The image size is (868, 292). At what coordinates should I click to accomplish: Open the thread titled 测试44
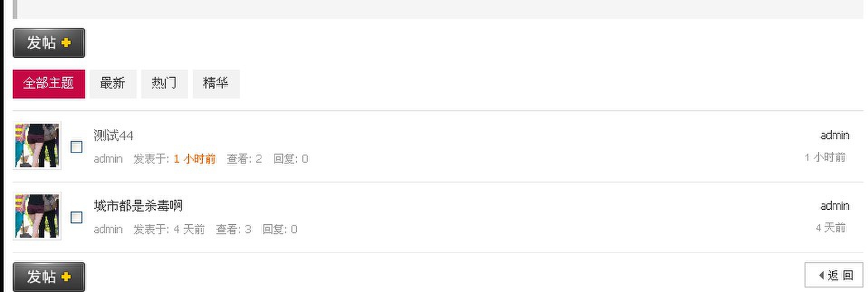point(113,135)
